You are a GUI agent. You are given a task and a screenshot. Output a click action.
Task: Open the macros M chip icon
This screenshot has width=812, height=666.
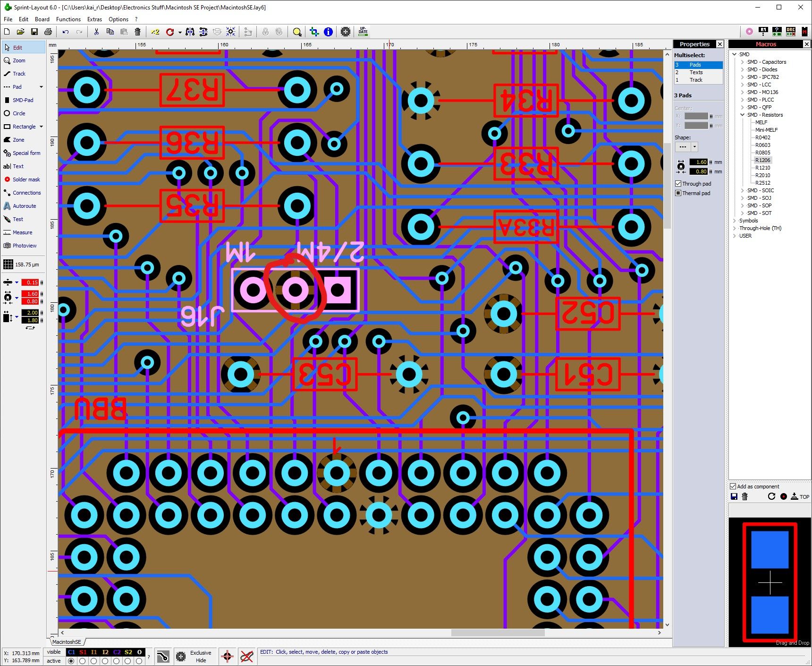tap(804, 32)
